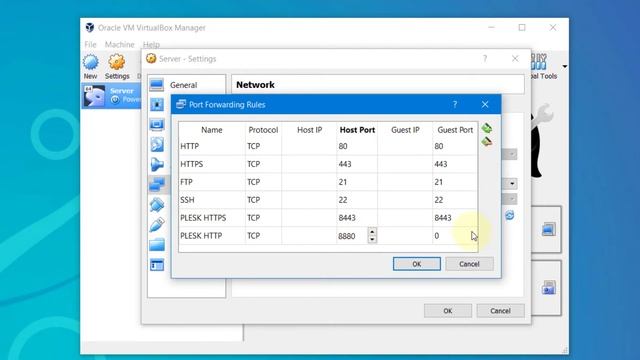
Task: Click OK in Server Settings dialog
Action: click(x=448, y=311)
